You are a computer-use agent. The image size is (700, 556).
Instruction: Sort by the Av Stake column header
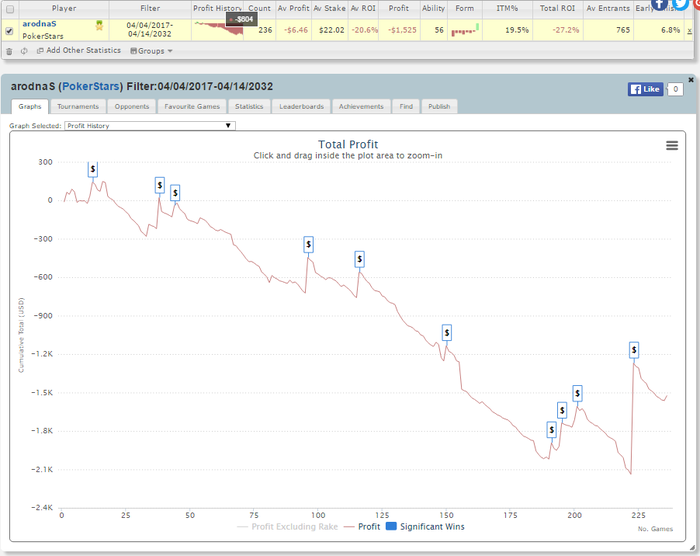pyautogui.click(x=329, y=8)
